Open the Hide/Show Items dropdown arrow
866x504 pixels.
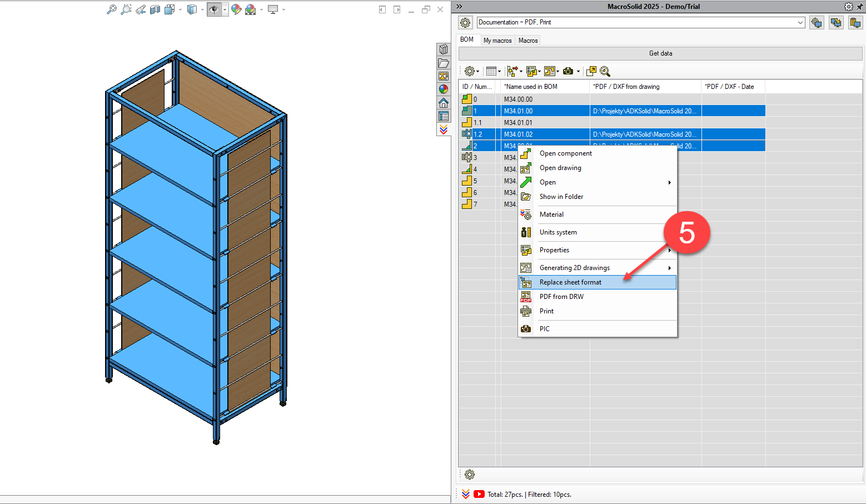click(225, 10)
